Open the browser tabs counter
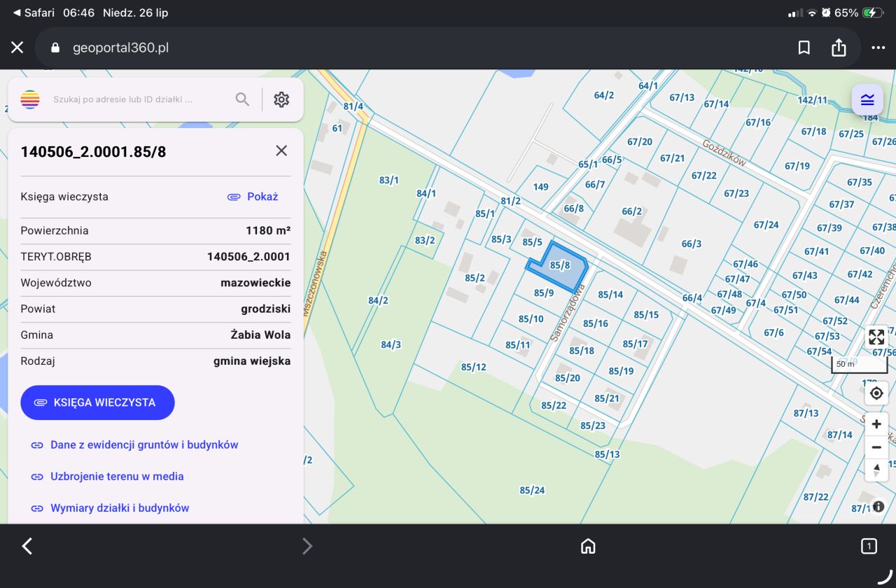Viewport: 896px width, 588px height. pos(869,546)
